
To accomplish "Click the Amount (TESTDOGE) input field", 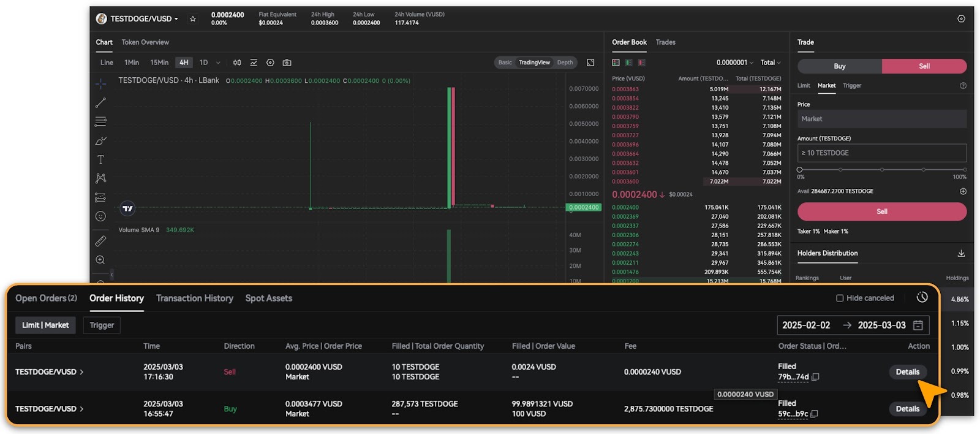I will click(x=881, y=153).
